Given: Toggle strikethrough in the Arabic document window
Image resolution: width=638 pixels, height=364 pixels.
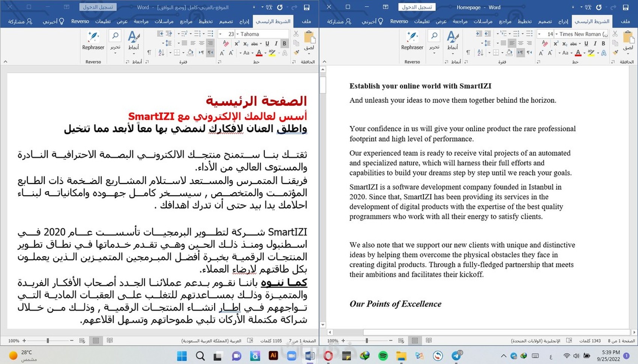Looking at the screenshot, I should click(x=254, y=44).
